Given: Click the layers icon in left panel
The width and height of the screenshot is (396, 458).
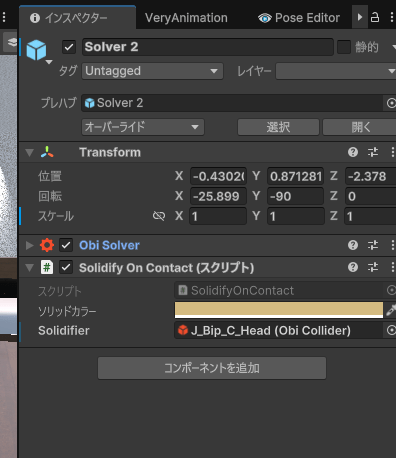Looking at the screenshot, I should pos(11,42).
